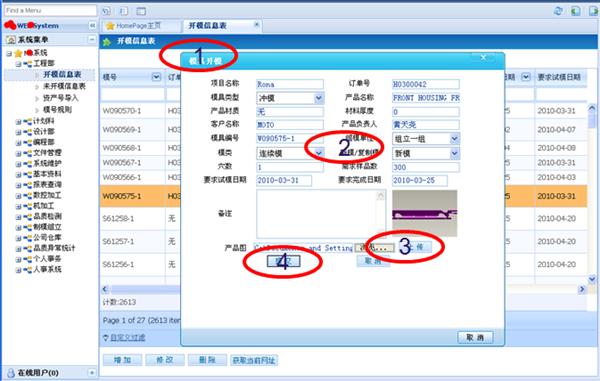Click the refresh icon at top right

(x=558, y=11)
